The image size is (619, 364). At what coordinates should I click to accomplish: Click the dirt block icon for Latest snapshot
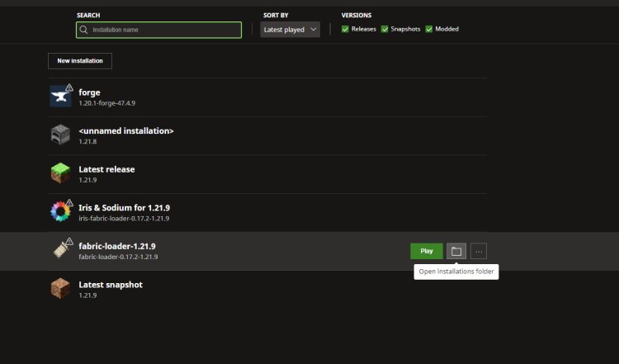(x=61, y=289)
